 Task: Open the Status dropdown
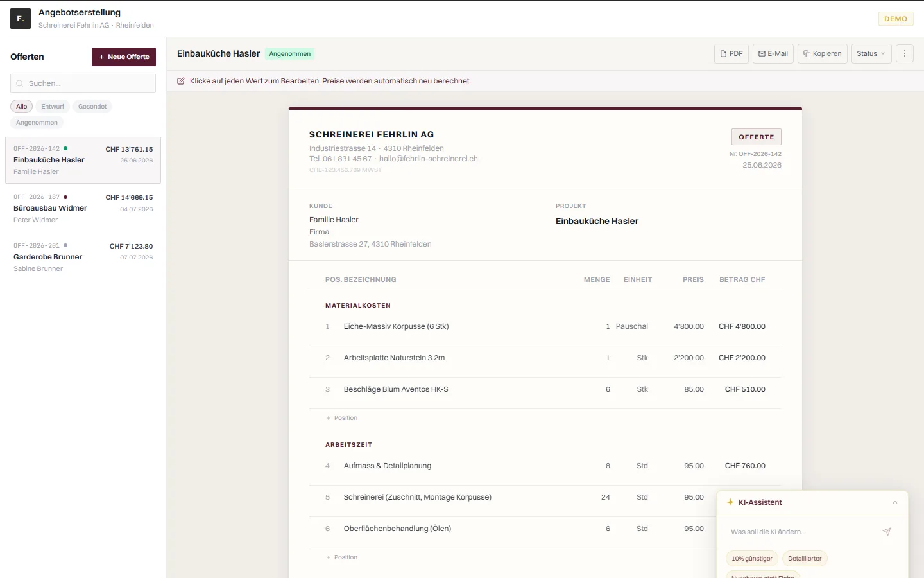(x=871, y=54)
